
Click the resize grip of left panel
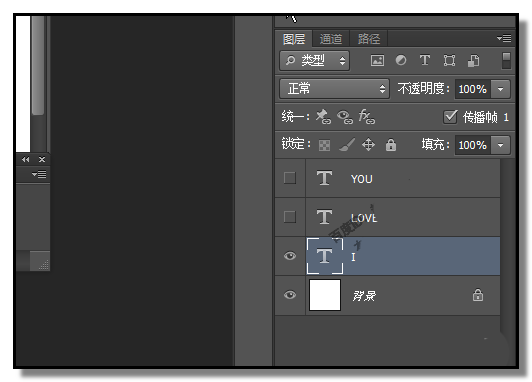[44, 265]
